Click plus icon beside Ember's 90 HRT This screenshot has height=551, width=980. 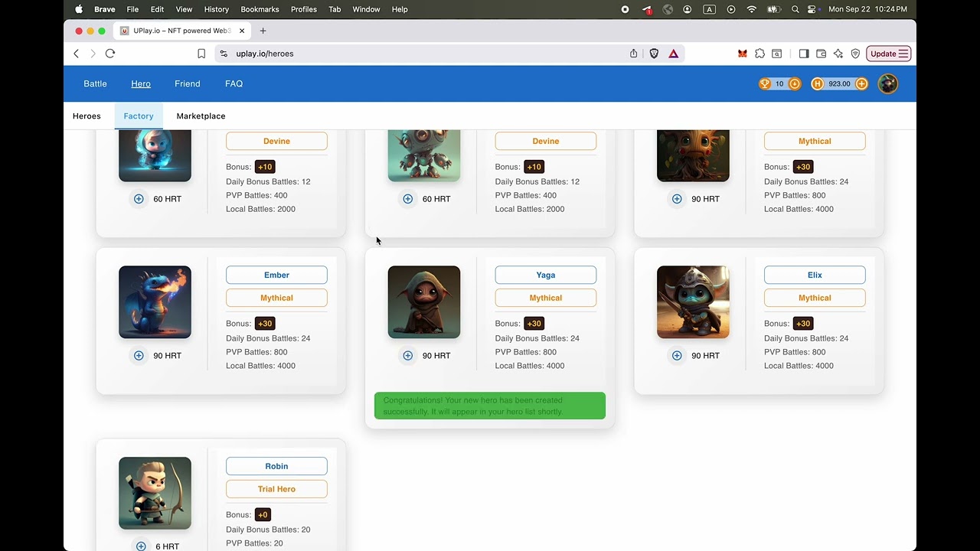pos(139,355)
